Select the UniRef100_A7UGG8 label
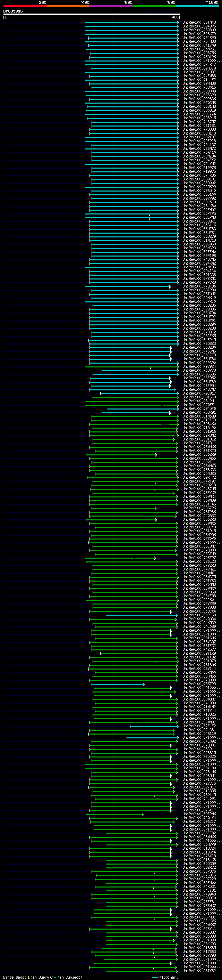Screen dimensions: 222x980 point(199,130)
